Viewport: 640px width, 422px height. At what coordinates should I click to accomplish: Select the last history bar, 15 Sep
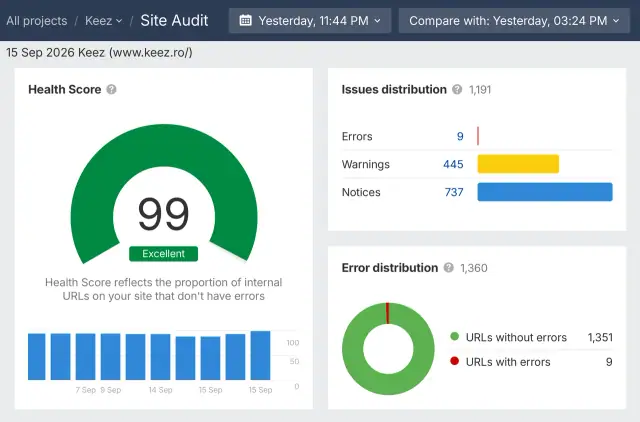tap(260, 355)
